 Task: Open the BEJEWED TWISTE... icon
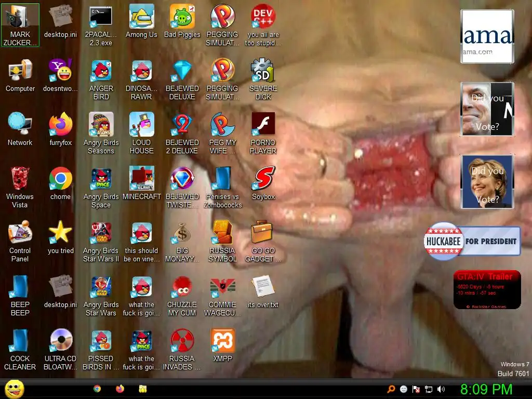pyautogui.click(x=182, y=187)
